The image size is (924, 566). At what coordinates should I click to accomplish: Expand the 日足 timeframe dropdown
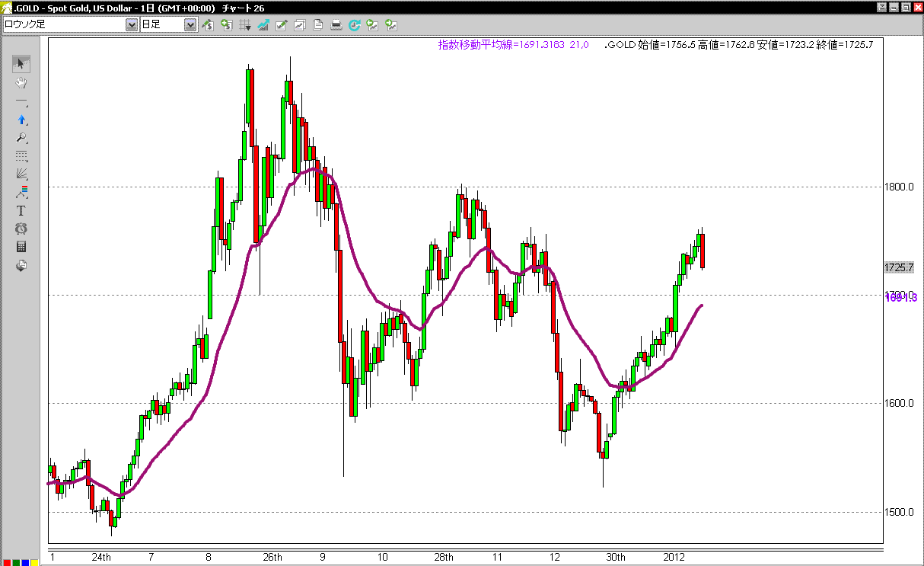coord(190,25)
